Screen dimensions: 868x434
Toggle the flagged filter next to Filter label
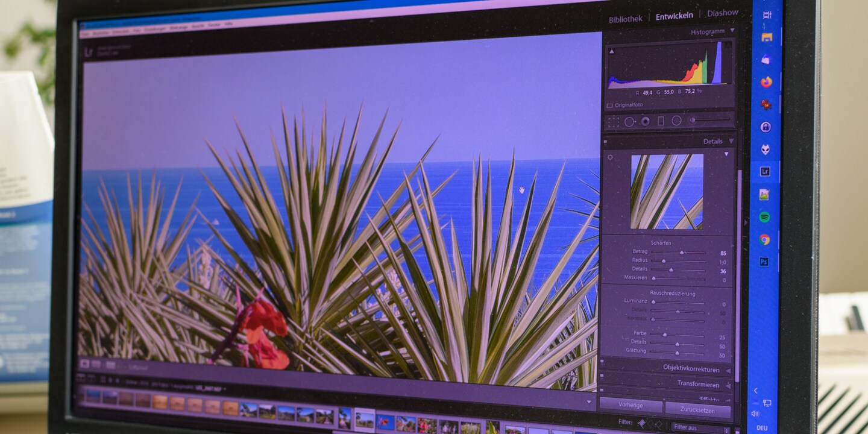(x=642, y=424)
